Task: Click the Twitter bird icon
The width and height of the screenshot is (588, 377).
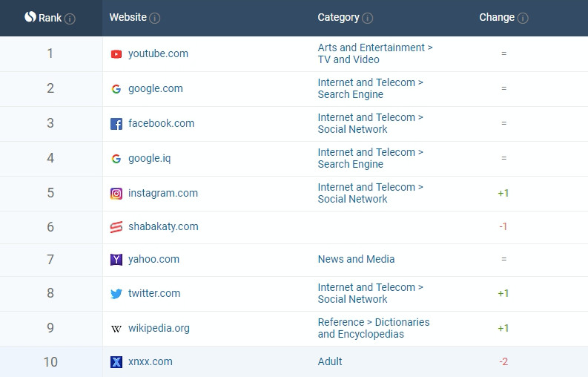Action: click(116, 294)
